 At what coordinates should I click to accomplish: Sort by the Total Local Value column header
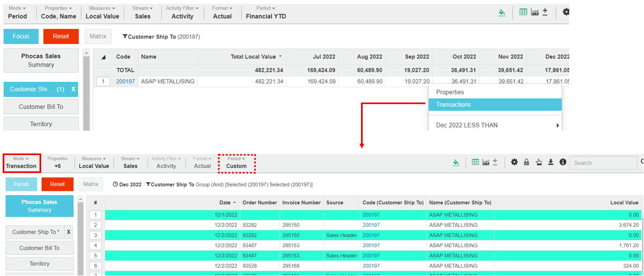253,56
